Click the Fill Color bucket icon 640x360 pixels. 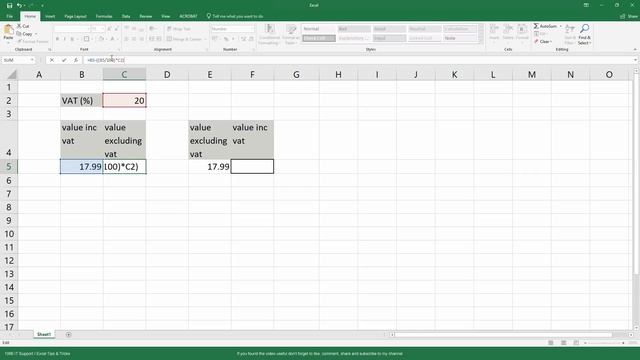click(x=101, y=39)
